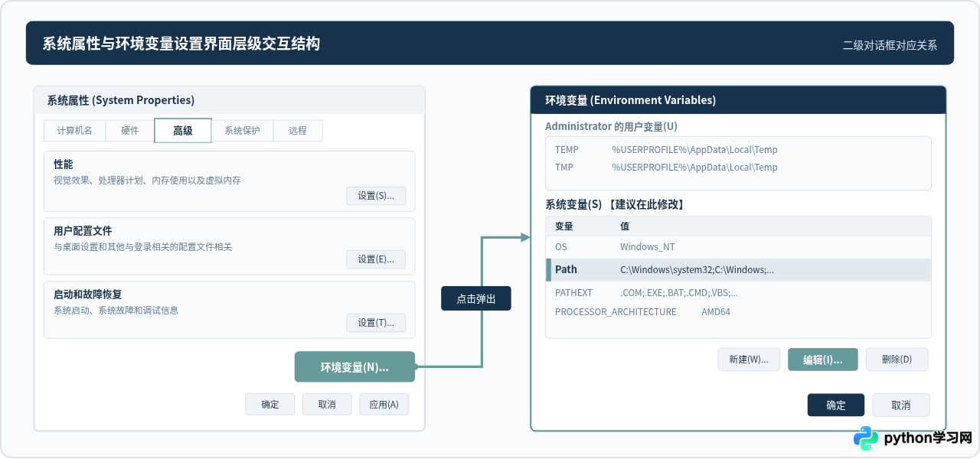Click the 应用(A) button
Screen dimensions: 980x459
click(x=384, y=405)
